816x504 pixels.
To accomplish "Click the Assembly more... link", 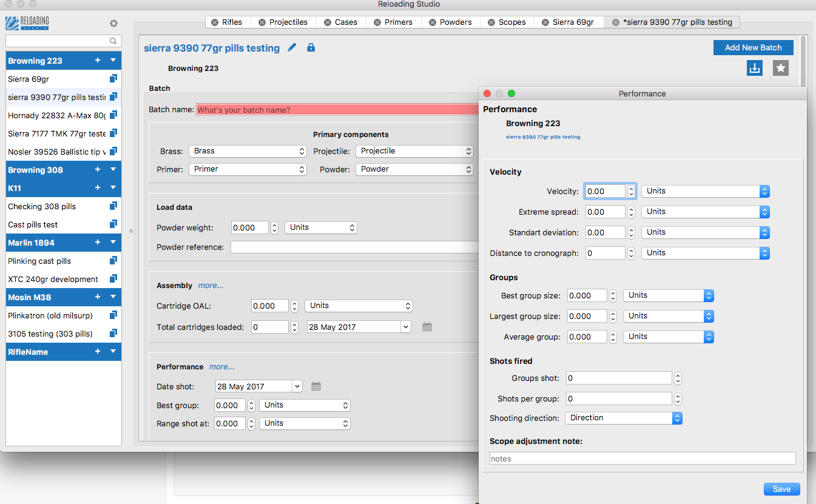I will pyautogui.click(x=211, y=286).
